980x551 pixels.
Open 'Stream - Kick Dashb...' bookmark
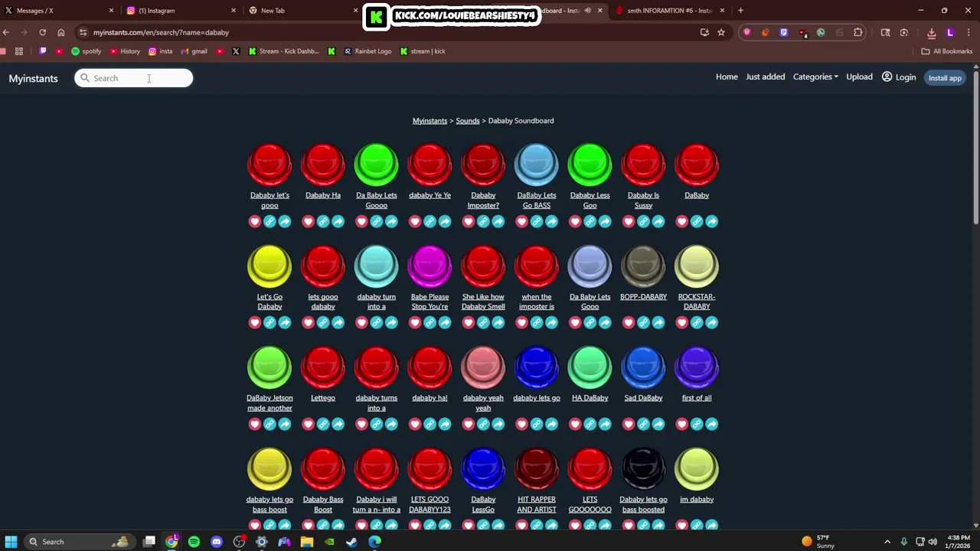(283, 51)
